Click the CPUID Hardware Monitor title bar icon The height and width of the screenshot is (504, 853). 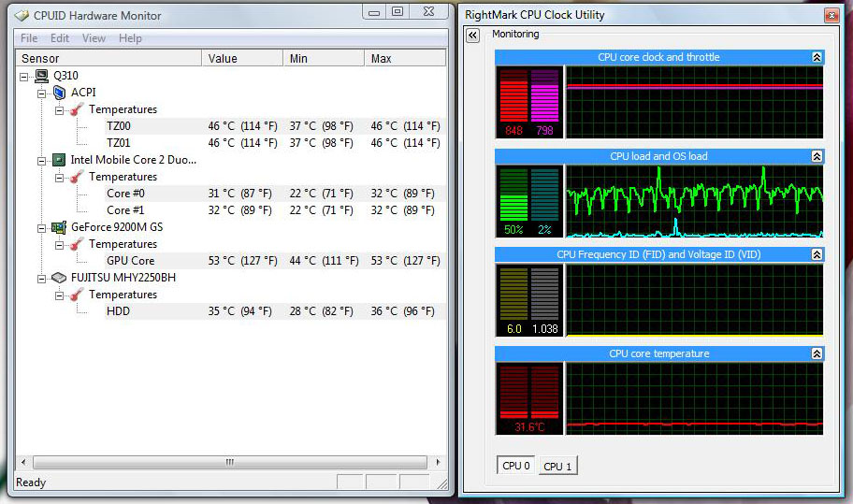click(x=22, y=16)
